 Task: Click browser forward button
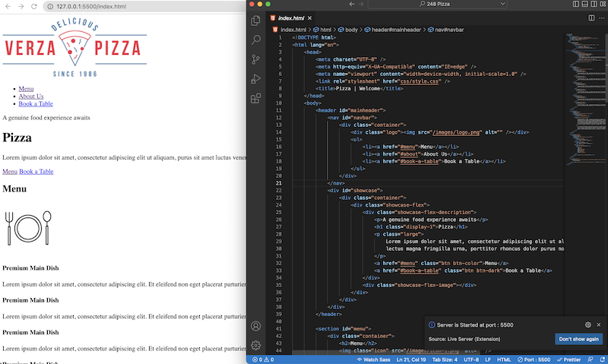tap(21, 6)
